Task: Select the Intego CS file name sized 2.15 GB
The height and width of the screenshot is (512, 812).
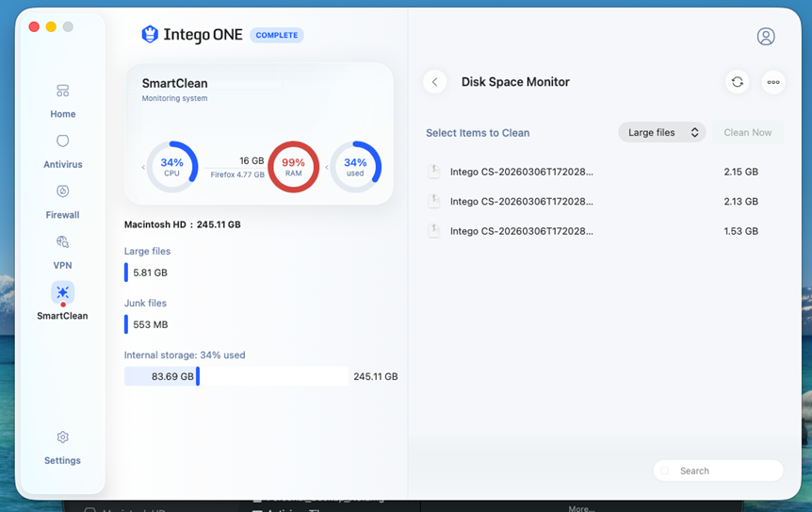Action: tap(522, 172)
